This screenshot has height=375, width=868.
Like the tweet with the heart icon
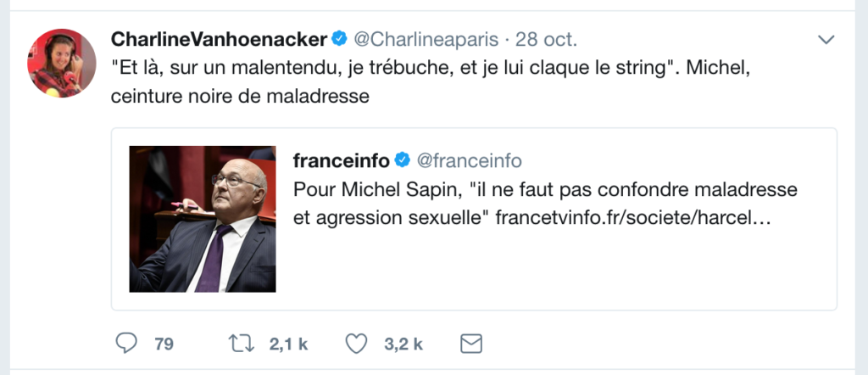click(x=357, y=344)
